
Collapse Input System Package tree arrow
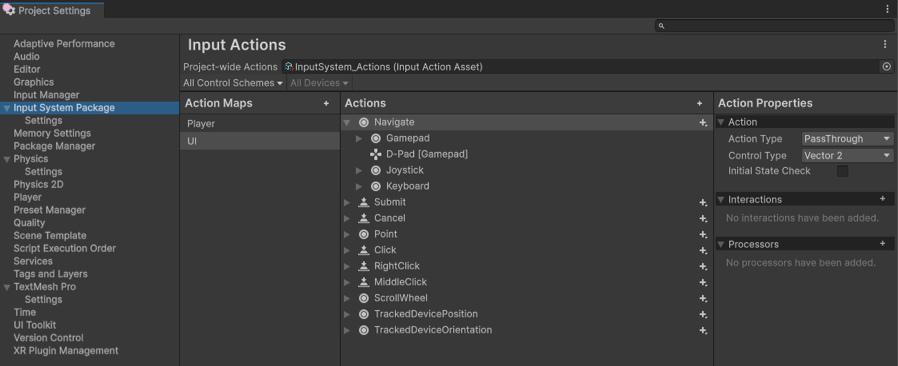(x=6, y=108)
